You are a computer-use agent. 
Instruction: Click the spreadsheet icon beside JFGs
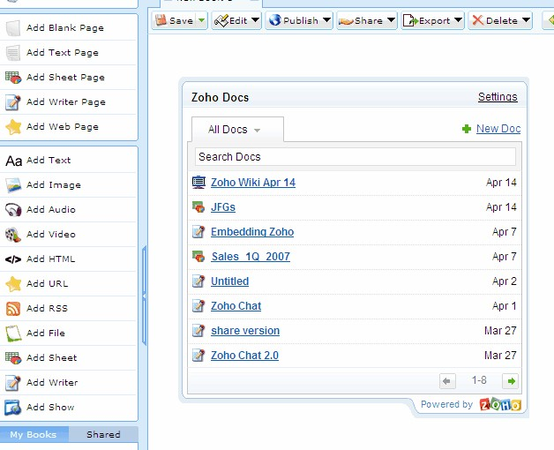(198, 207)
